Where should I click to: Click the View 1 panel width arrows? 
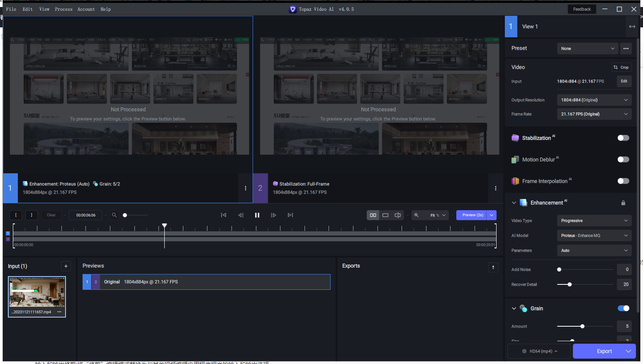pyautogui.click(x=632, y=27)
